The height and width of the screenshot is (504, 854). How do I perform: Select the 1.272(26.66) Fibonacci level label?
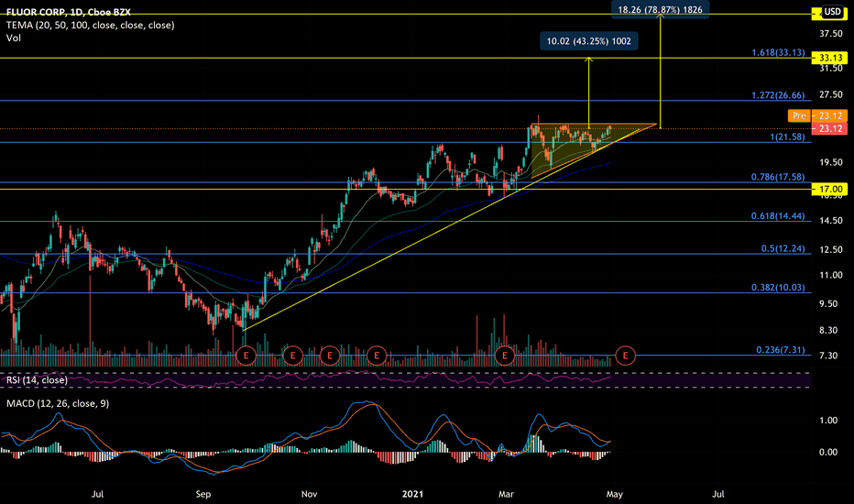pyautogui.click(x=778, y=94)
